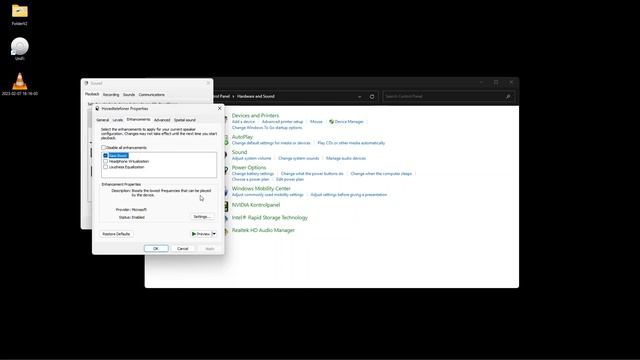Toggle Disable all enhancements checkbox
This screenshot has height=360, width=640.
[x=103, y=148]
